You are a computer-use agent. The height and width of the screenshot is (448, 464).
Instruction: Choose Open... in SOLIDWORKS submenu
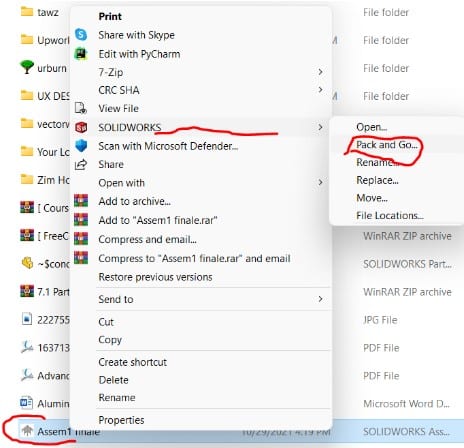[x=371, y=127]
